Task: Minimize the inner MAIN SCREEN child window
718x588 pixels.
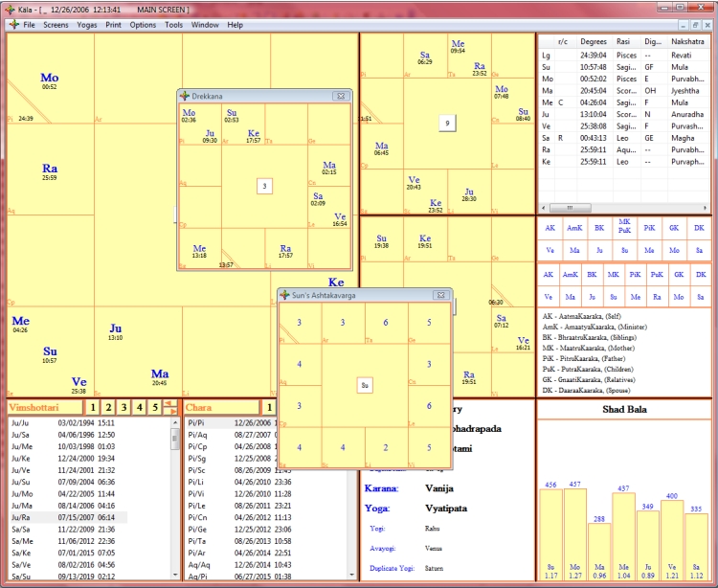Action: pyautogui.click(x=684, y=25)
